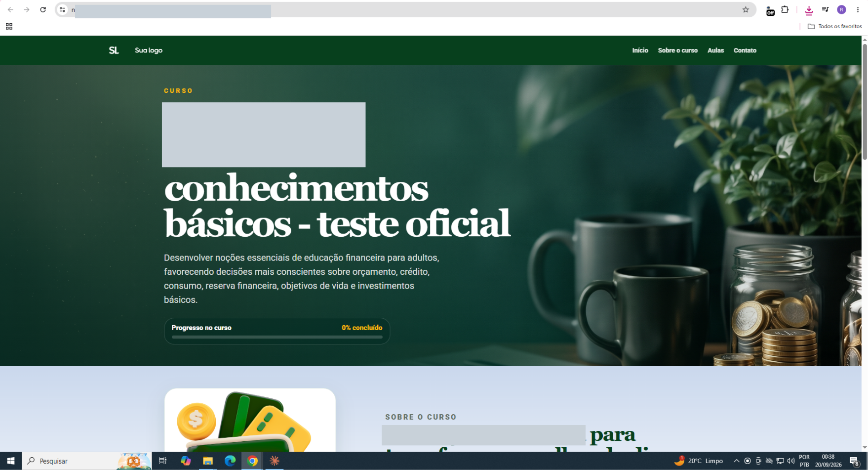Open the site information icon in address bar
The height and width of the screenshot is (470, 868).
pos(62,10)
